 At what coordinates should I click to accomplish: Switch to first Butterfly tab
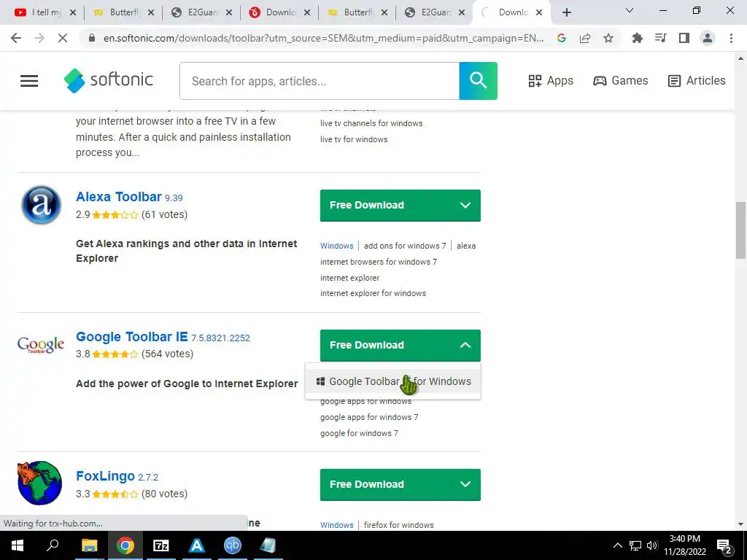point(124,12)
